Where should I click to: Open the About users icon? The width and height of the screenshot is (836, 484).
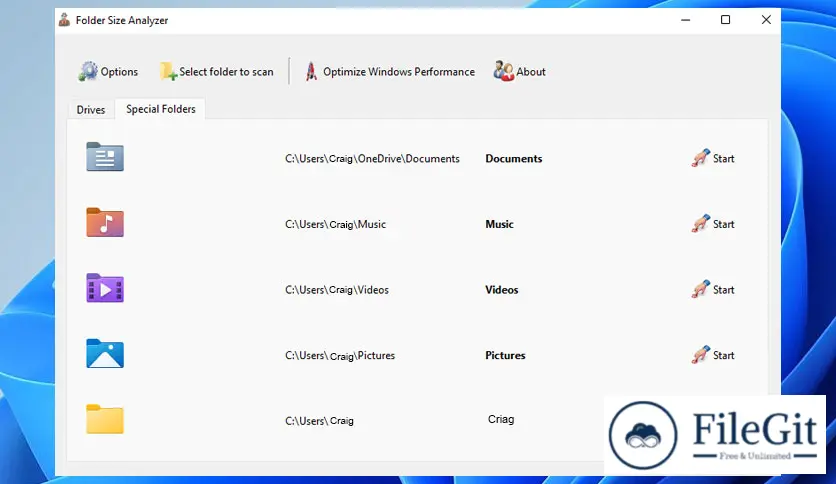503,71
